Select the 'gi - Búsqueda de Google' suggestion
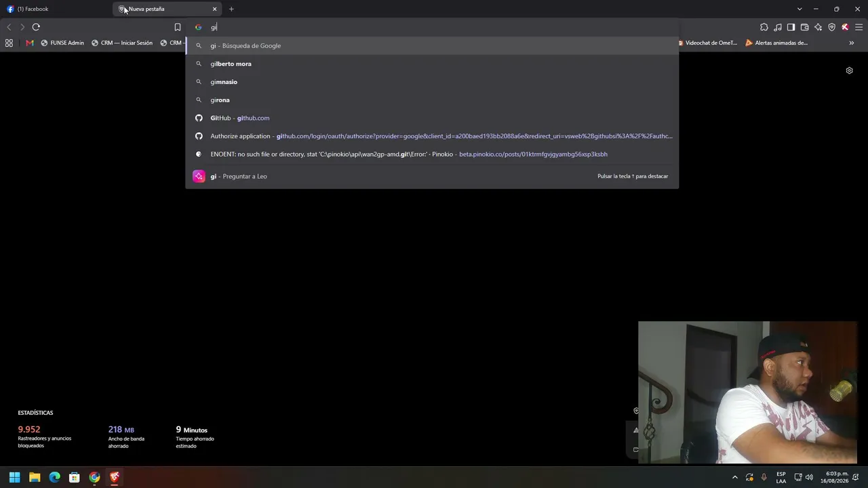Image resolution: width=868 pixels, height=488 pixels. pos(432,45)
